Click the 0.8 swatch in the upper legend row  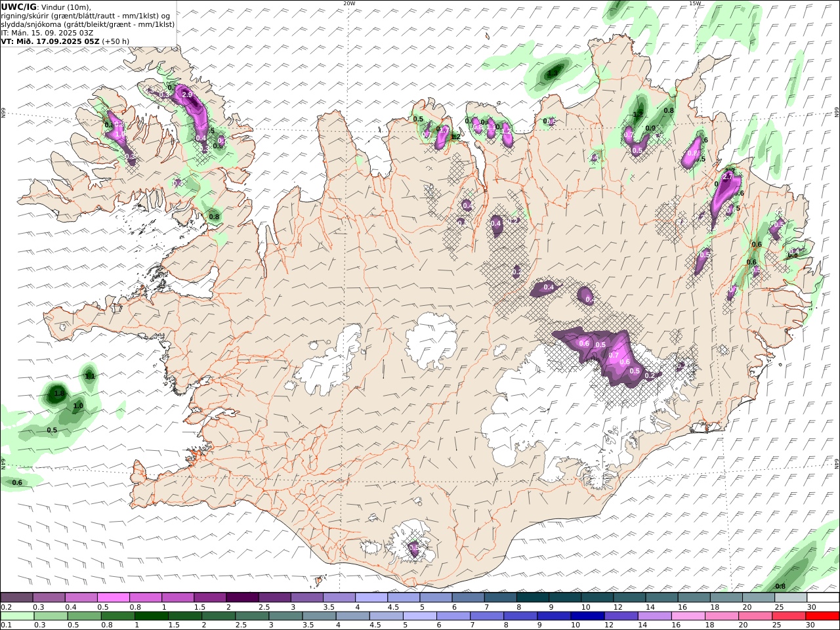[146, 597]
